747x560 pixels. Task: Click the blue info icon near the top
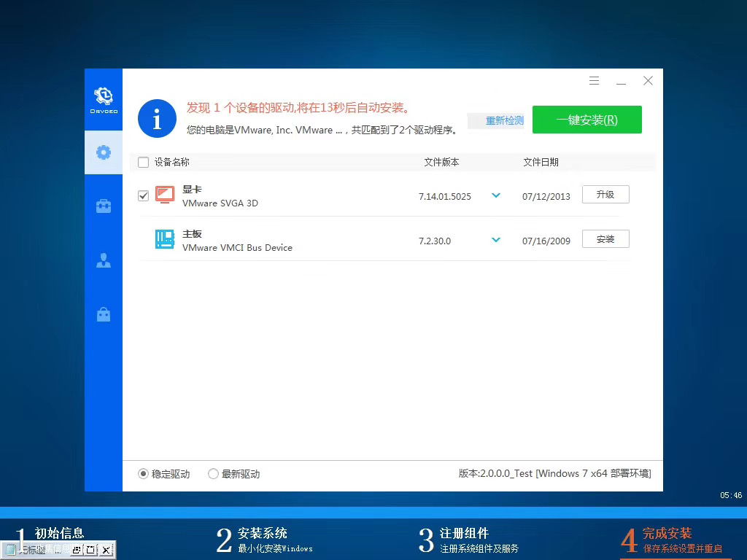(x=157, y=118)
